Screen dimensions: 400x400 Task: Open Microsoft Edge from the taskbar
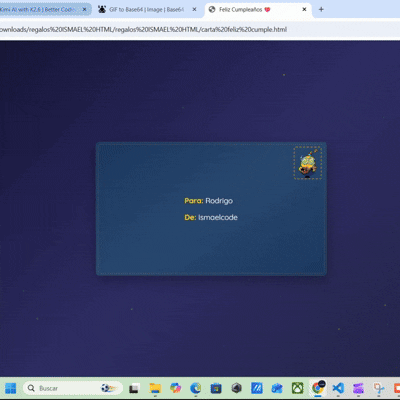pos(196,388)
